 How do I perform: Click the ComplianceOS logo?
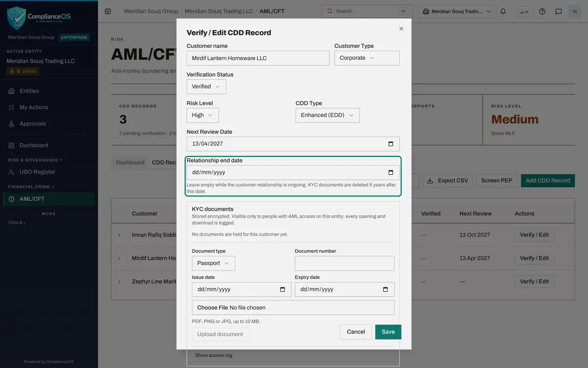point(39,17)
